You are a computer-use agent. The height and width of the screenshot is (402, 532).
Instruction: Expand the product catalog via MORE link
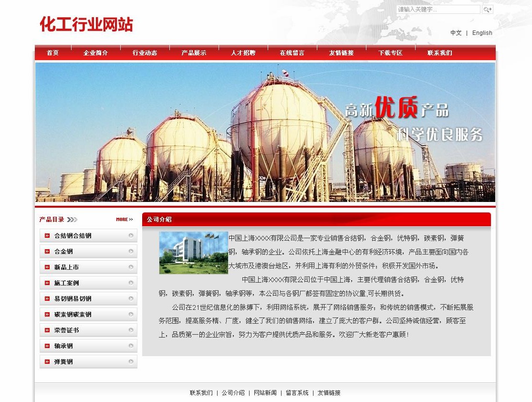point(124,220)
